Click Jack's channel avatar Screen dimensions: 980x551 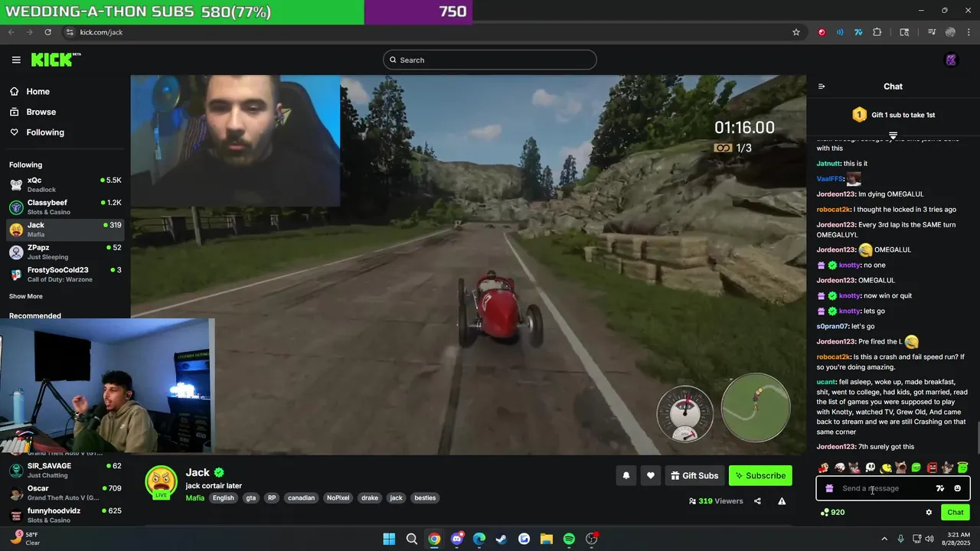click(162, 482)
